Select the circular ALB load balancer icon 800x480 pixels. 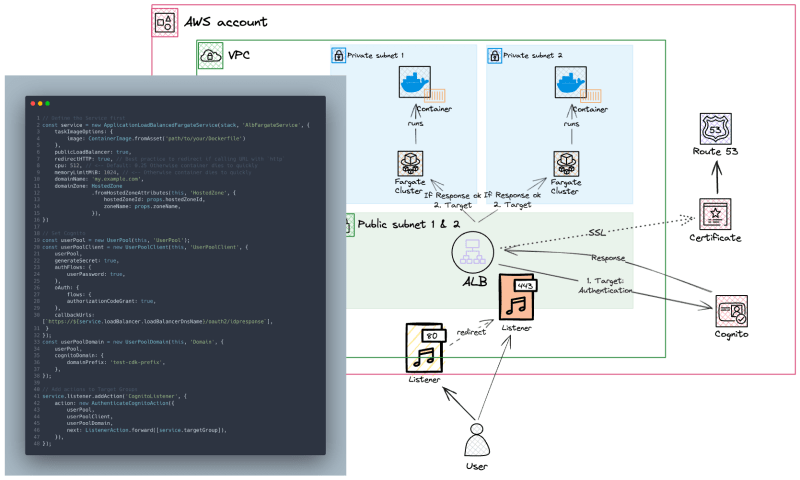pyautogui.click(x=472, y=252)
